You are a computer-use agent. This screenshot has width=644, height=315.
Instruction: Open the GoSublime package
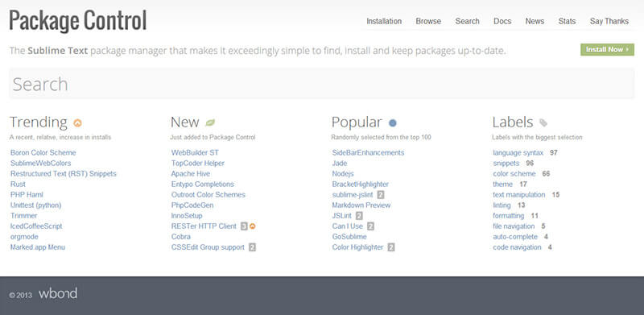pos(349,237)
